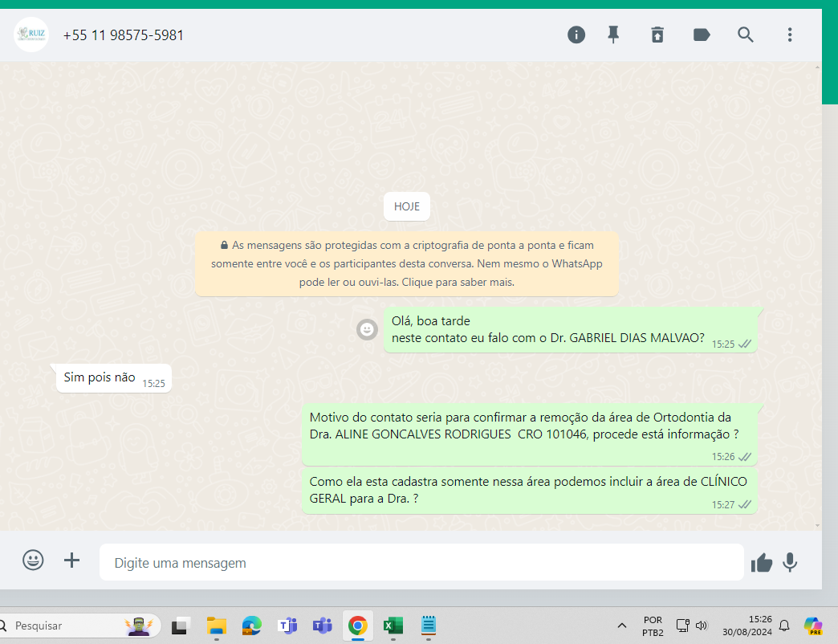
Task: Open contact phone number +55 11 98575-5981 title
Action: click(124, 35)
